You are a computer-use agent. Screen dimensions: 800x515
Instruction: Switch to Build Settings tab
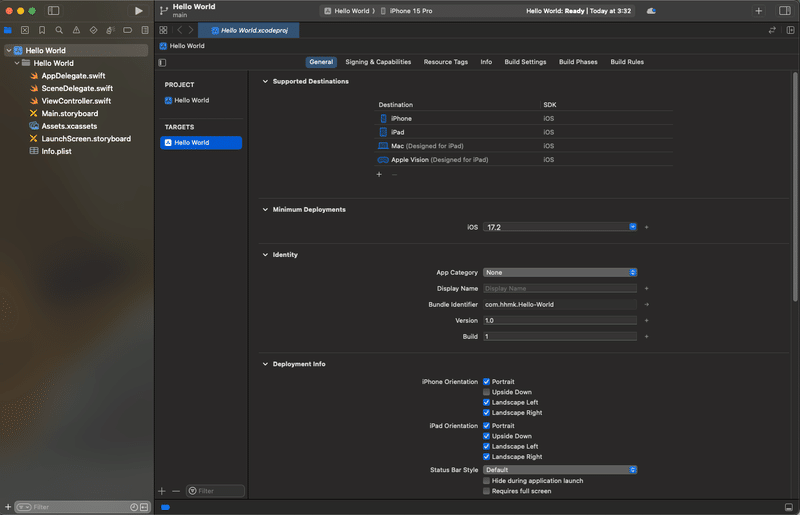click(x=525, y=62)
